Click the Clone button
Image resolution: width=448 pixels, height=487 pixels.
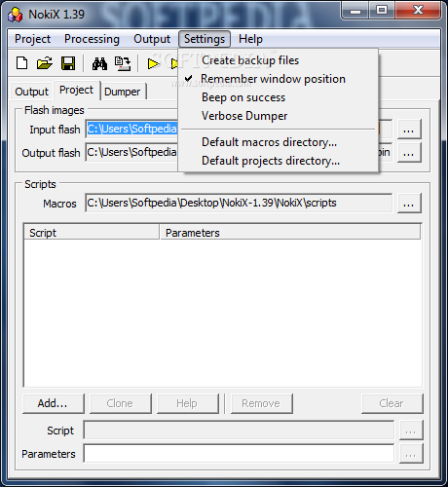[121, 403]
